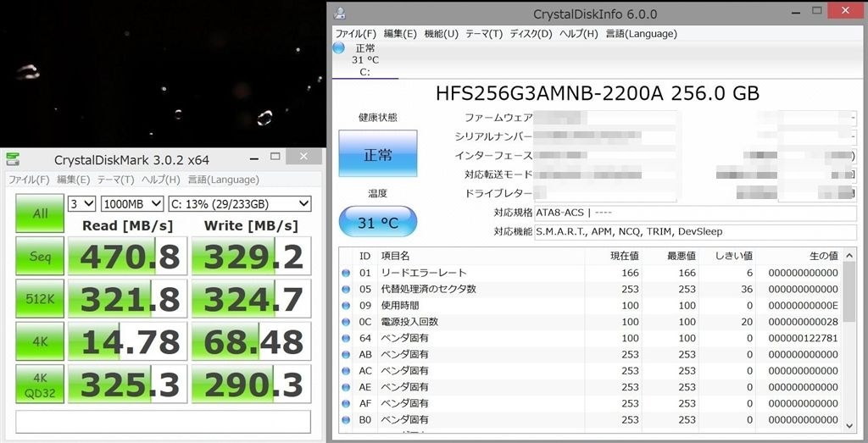
Task: Click the 項目名 column header
Action: tap(481, 256)
